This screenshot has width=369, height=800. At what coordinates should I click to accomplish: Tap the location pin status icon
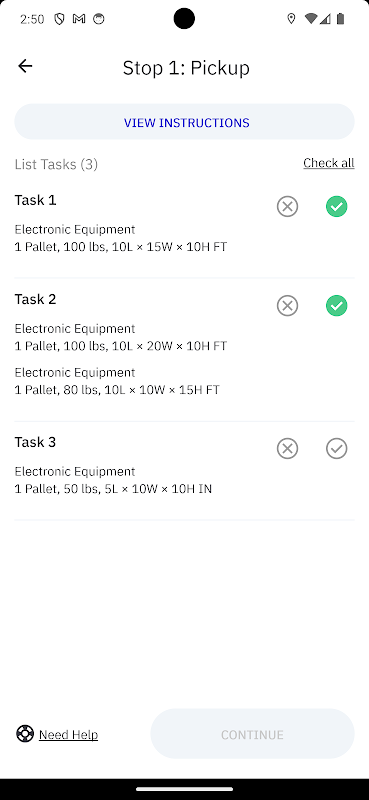click(x=291, y=19)
